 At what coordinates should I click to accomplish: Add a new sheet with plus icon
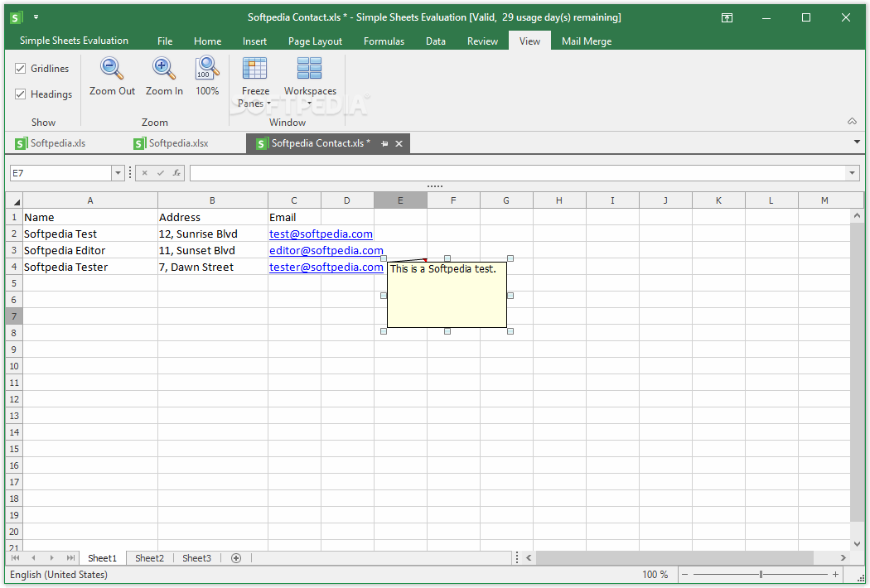pyautogui.click(x=236, y=558)
